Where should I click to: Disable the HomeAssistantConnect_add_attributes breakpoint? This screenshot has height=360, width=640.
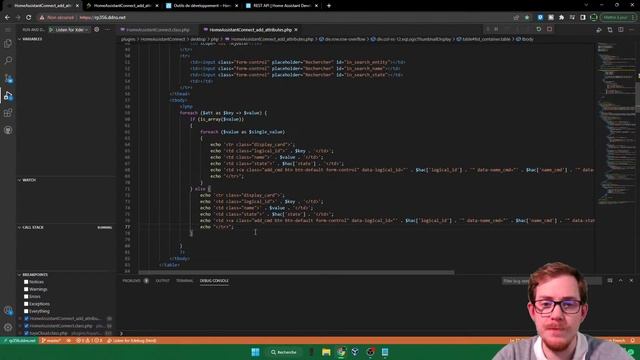pos(27,318)
